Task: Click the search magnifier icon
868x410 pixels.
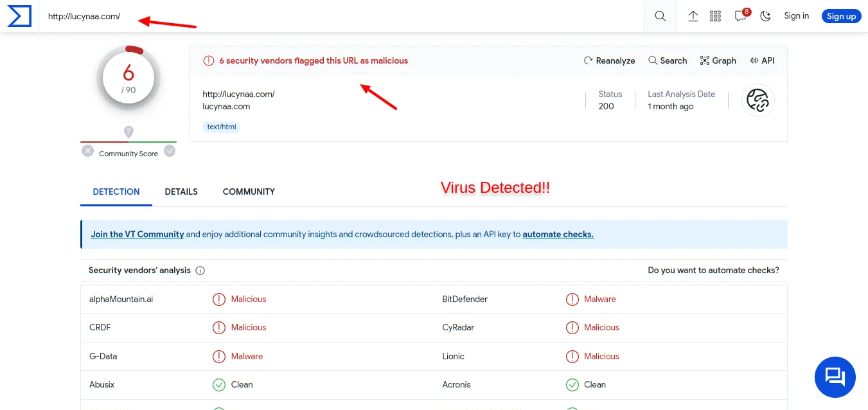Action: [660, 15]
